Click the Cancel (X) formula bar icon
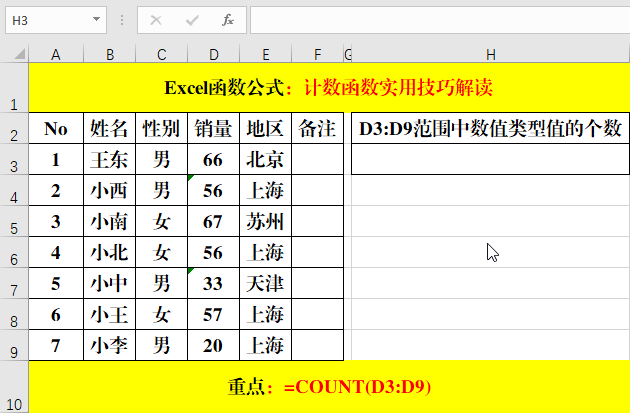 point(156,20)
